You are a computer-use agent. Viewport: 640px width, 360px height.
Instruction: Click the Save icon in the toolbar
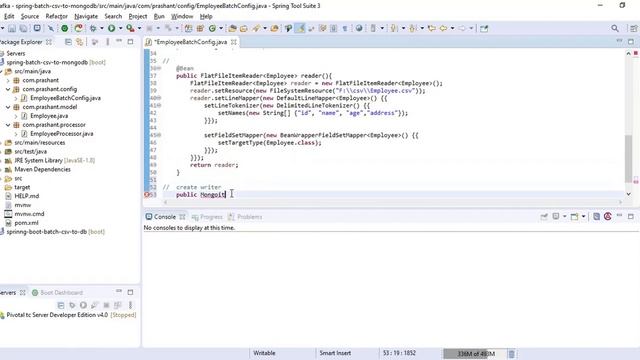12,29
